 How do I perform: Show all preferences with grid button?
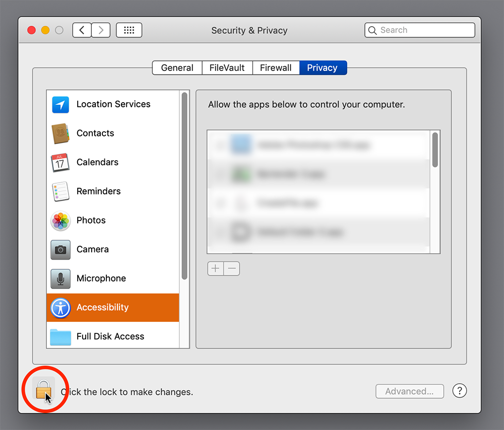point(129,30)
